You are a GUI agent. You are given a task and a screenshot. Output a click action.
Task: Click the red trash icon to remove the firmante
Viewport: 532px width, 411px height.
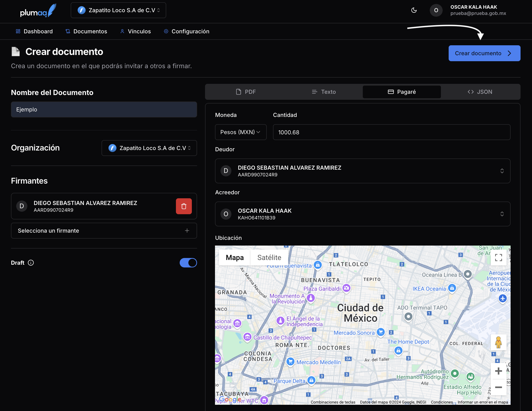(x=184, y=206)
